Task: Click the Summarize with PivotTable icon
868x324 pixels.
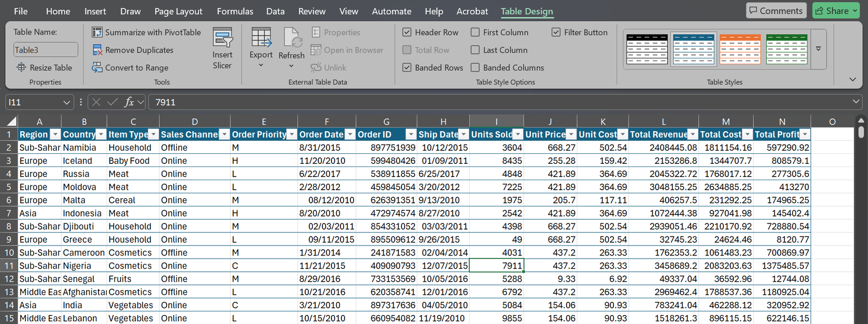Action: (97, 32)
